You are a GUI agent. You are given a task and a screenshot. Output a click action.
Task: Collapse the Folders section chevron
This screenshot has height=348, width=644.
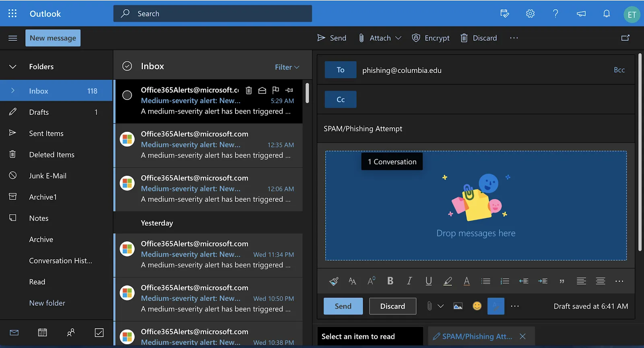pyautogui.click(x=13, y=66)
